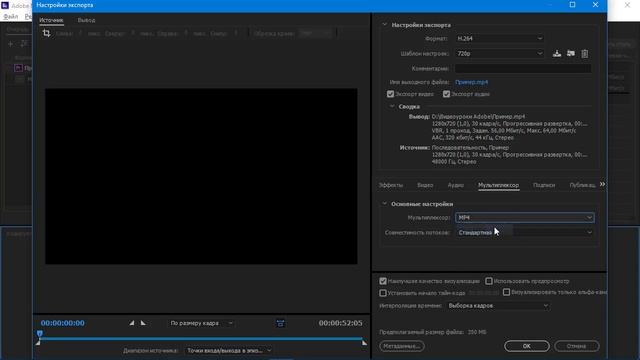Click the out-point handle of timeline range

coord(364,342)
